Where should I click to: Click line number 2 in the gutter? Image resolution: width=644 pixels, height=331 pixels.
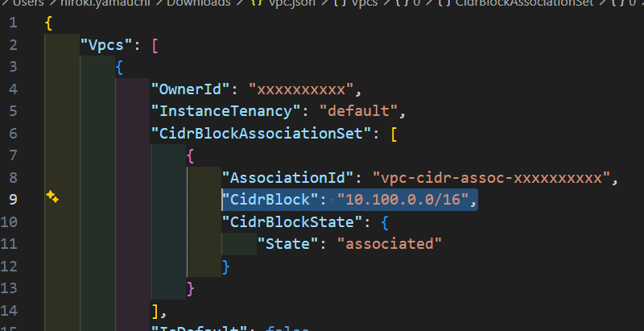click(13, 44)
